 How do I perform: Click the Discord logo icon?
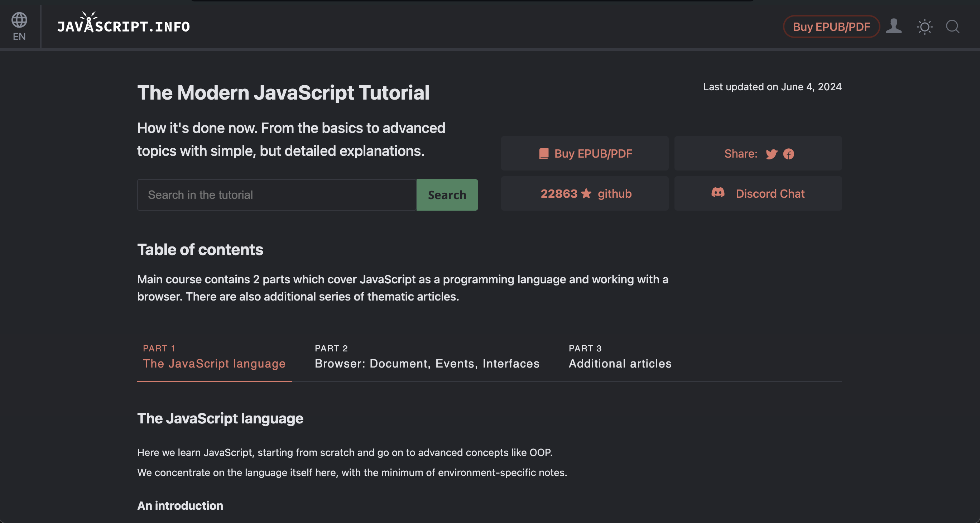(719, 193)
